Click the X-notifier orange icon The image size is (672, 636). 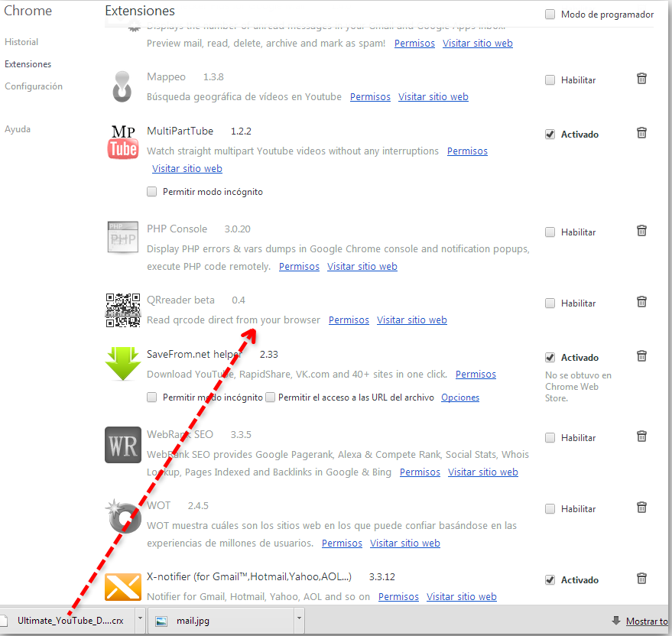pos(123,587)
